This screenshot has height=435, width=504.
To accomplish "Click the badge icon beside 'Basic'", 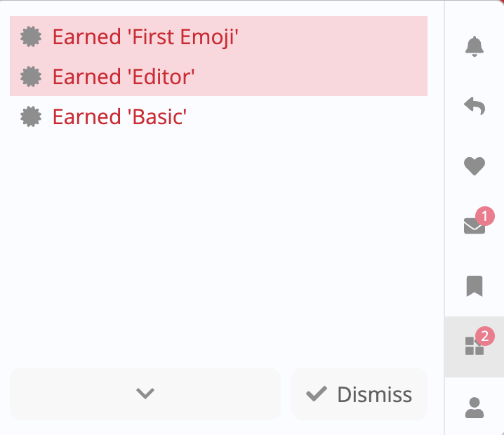I will click(31, 116).
